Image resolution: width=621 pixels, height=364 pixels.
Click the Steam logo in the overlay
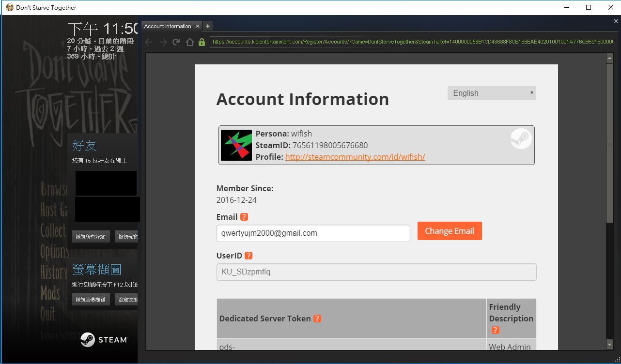coord(104,339)
